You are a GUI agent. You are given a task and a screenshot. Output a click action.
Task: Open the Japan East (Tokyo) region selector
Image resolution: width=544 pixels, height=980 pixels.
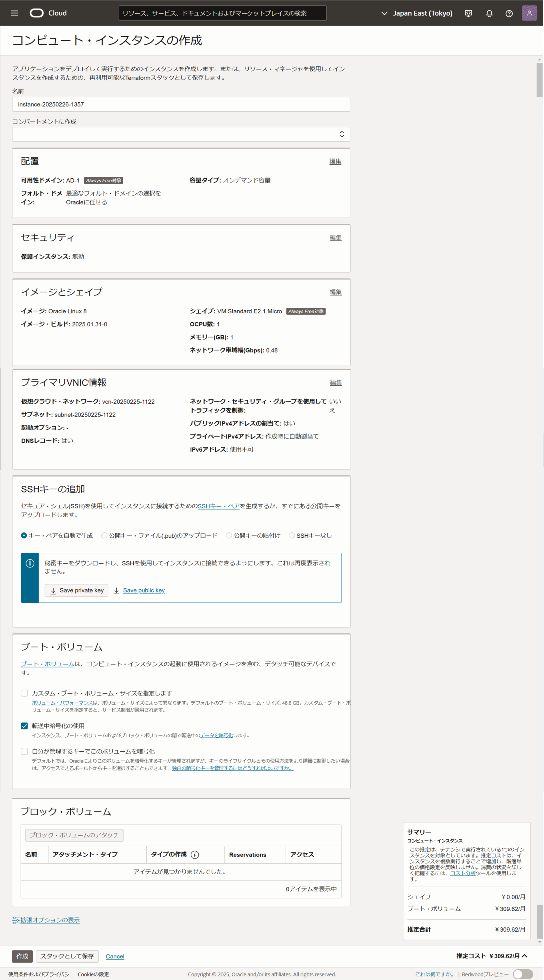click(x=417, y=13)
